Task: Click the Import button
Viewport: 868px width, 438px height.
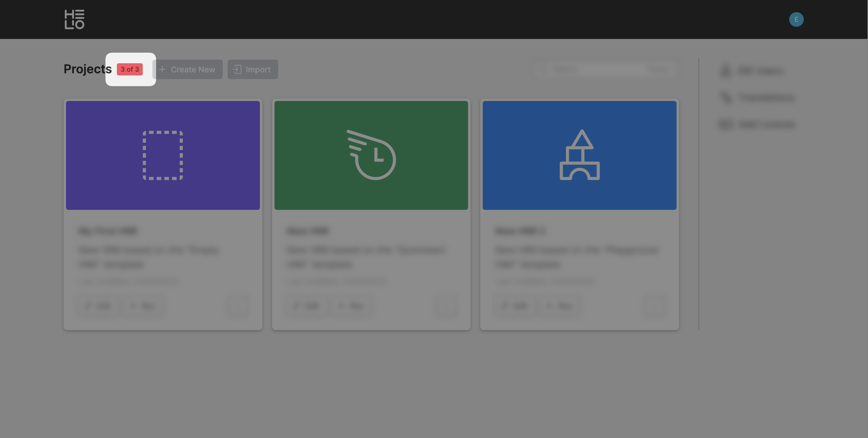Action: tap(253, 69)
